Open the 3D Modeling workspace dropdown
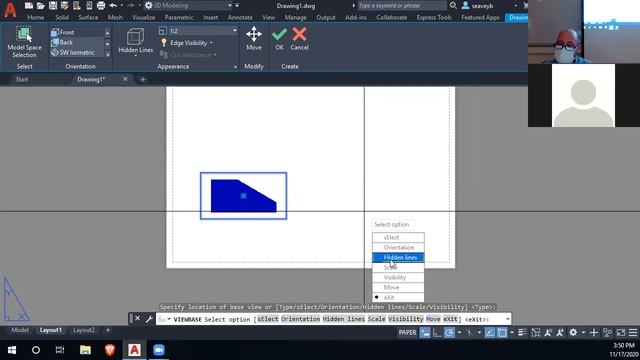Image resolution: width=640 pixels, height=360 pixels. coord(189,6)
